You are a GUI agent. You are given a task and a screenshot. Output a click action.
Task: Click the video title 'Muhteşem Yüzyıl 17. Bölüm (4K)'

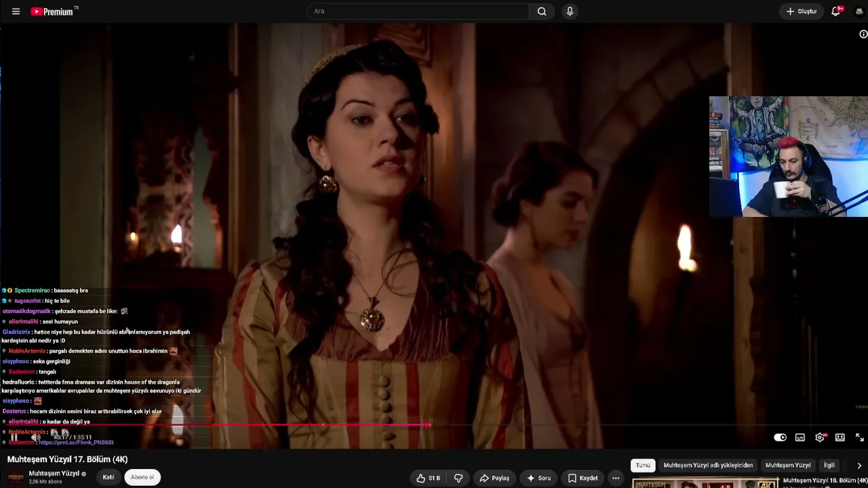(x=67, y=460)
